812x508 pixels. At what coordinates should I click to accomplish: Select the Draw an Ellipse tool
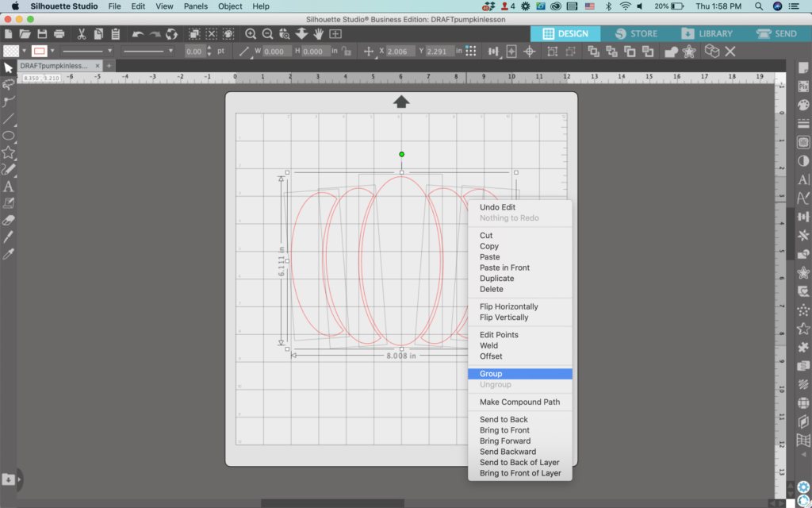[8, 136]
